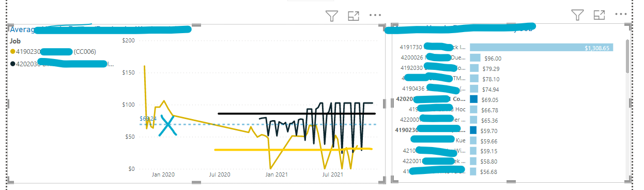Viewport: 644px width, 190px height.
Task: Select the highlighted $69.05 bar
Action: [473, 99]
